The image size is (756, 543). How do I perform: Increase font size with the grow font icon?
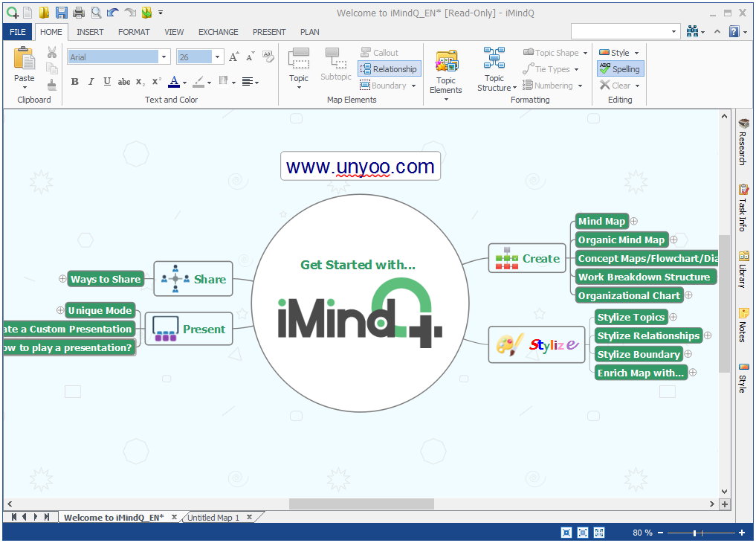point(234,57)
